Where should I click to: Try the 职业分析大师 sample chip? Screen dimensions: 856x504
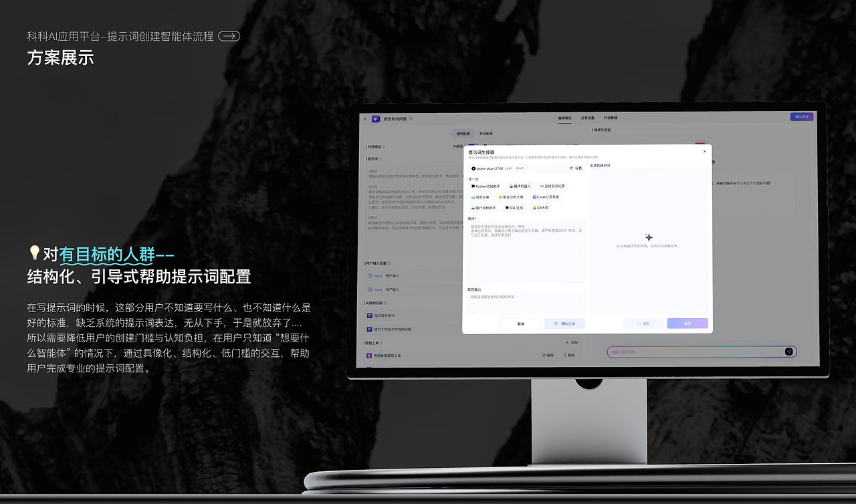[x=512, y=197]
